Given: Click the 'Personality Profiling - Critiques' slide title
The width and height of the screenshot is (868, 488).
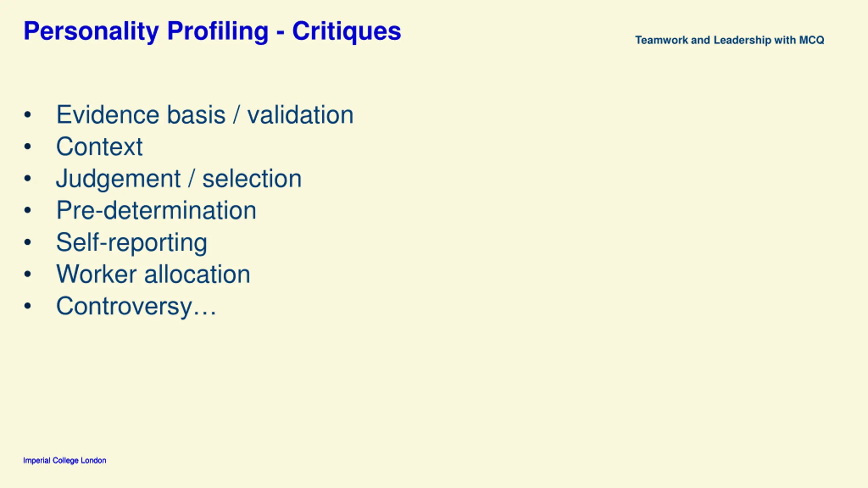Looking at the screenshot, I should click(x=212, y=32).
